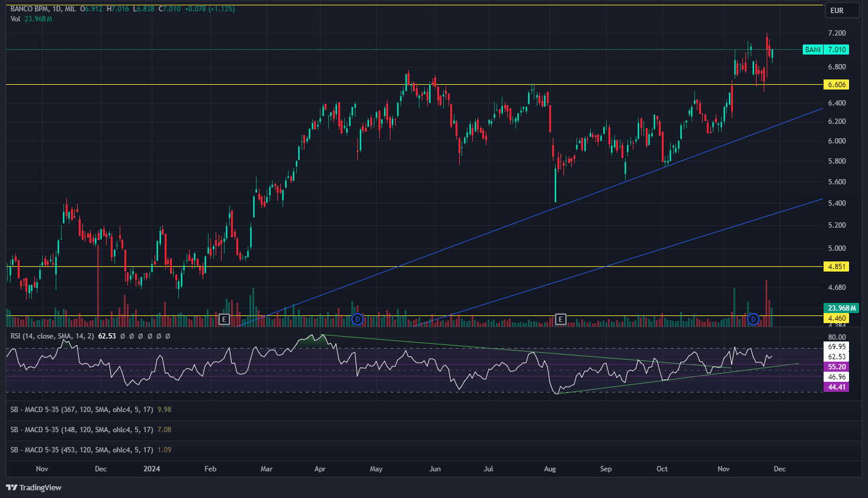The image size is (868, 498).
Task: Click the 7.010 current price label
Action: [837, 50]
